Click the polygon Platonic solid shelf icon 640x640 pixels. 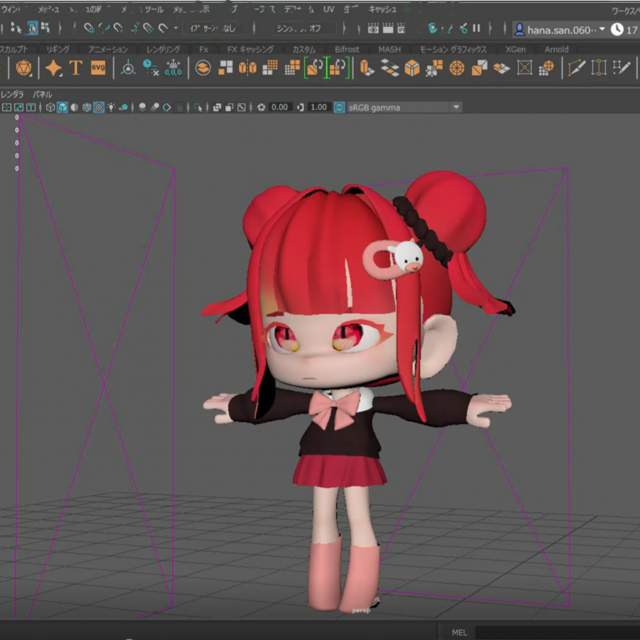25,68
